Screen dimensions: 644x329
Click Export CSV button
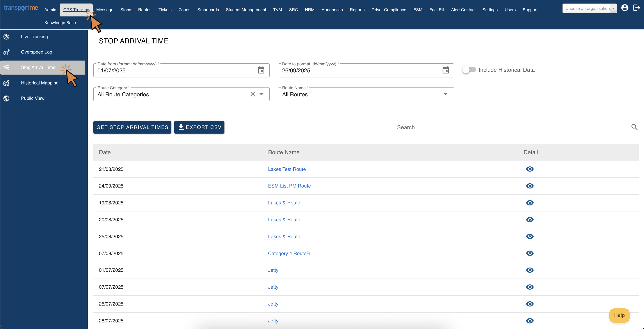coord(199,127)
